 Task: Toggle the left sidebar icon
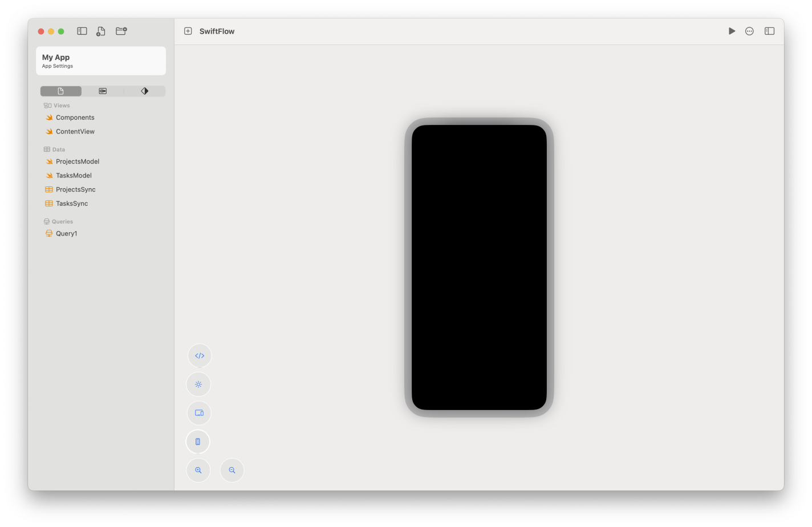[82, 31]
